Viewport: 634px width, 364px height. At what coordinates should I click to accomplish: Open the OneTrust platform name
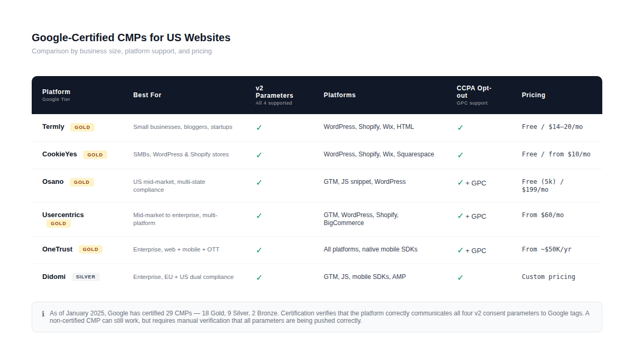pyautogui.click(x=57, y=249)
